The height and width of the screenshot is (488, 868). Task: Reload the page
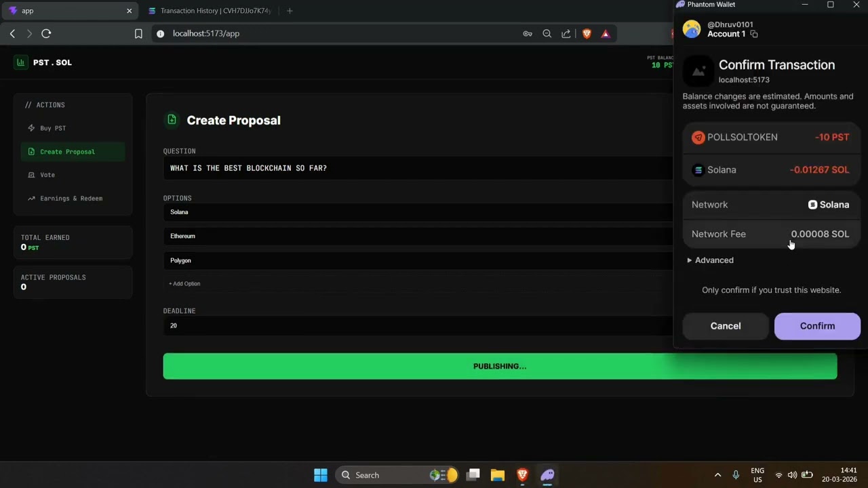(46, 33)
